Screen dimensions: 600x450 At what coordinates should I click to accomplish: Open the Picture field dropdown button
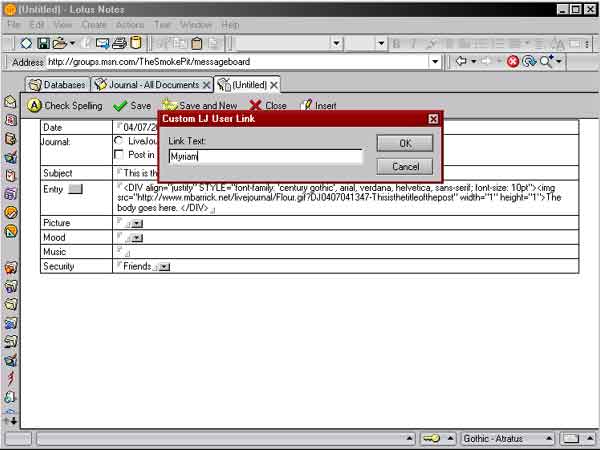pos(137,224)
